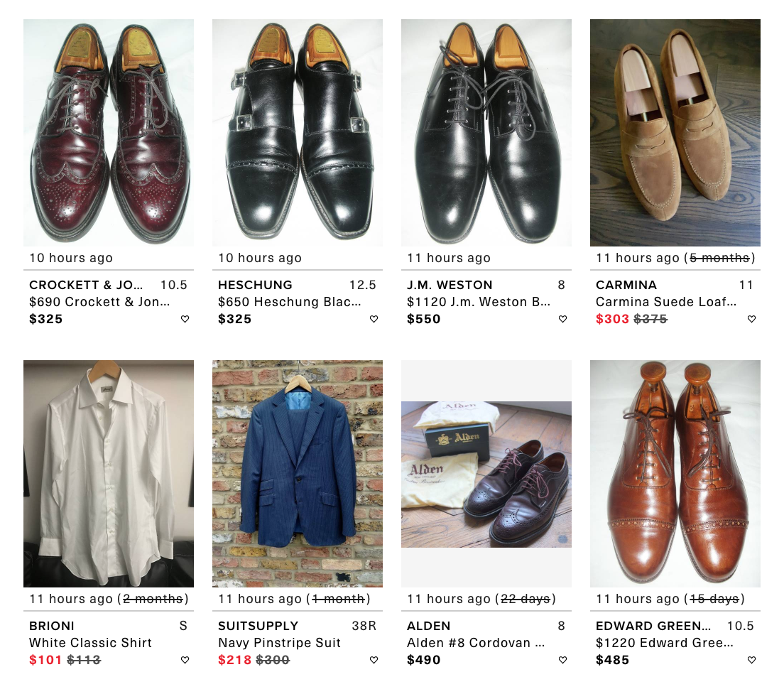Favorite the Crockett & Jones listing heart
Screen dimensions: 784x694
click(x=185, y=319)
